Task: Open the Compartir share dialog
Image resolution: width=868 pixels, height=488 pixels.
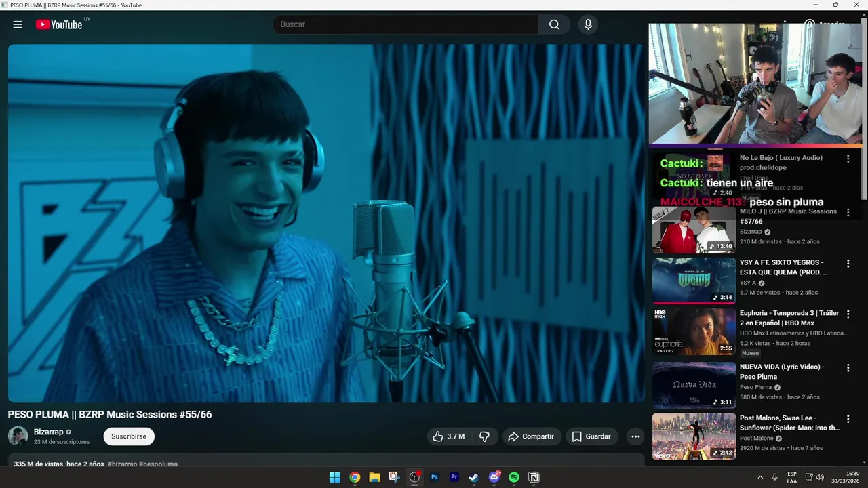Action: click(x=531, y=436)
